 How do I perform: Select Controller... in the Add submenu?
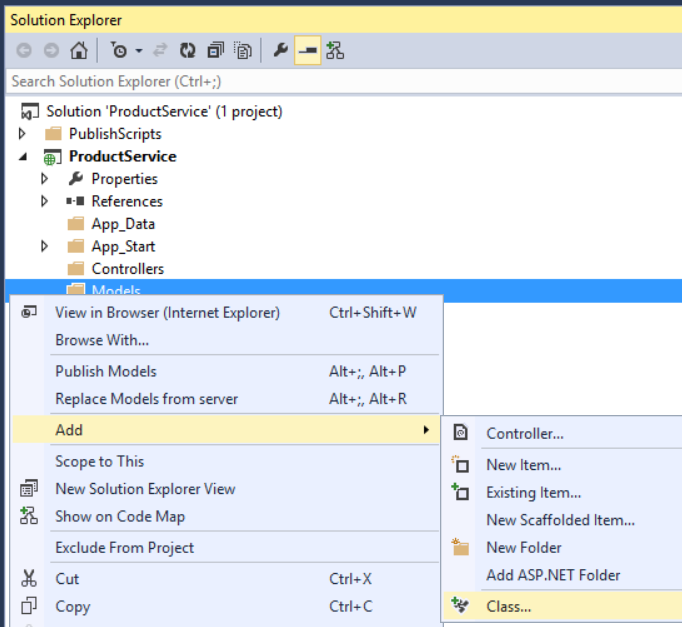(524, 433)
